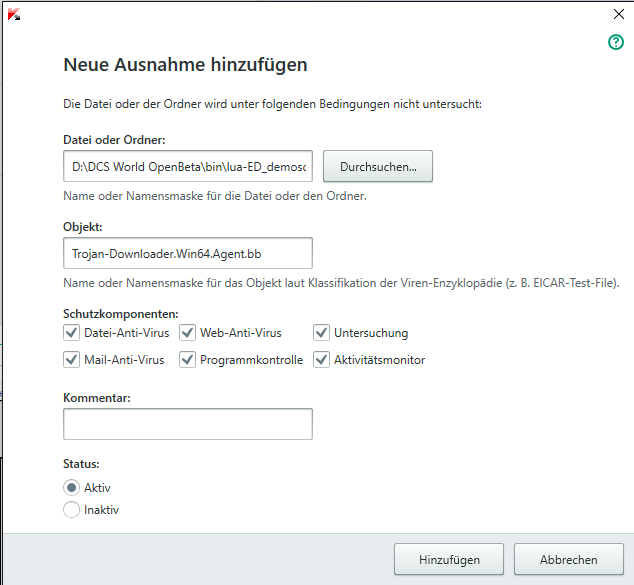634x585 pixels.
Task: Close the Neue Ausnahme hinzufügen dialog
Action: (619, 14)
